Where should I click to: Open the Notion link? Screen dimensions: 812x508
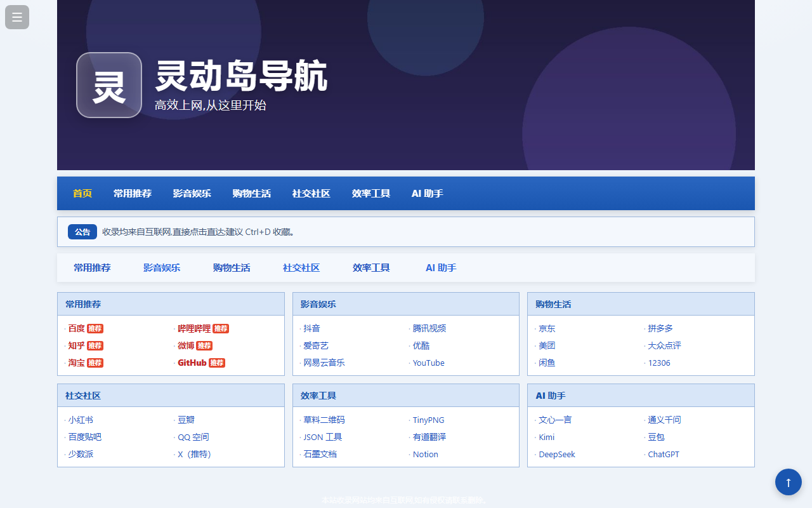(x=426, y=454)
